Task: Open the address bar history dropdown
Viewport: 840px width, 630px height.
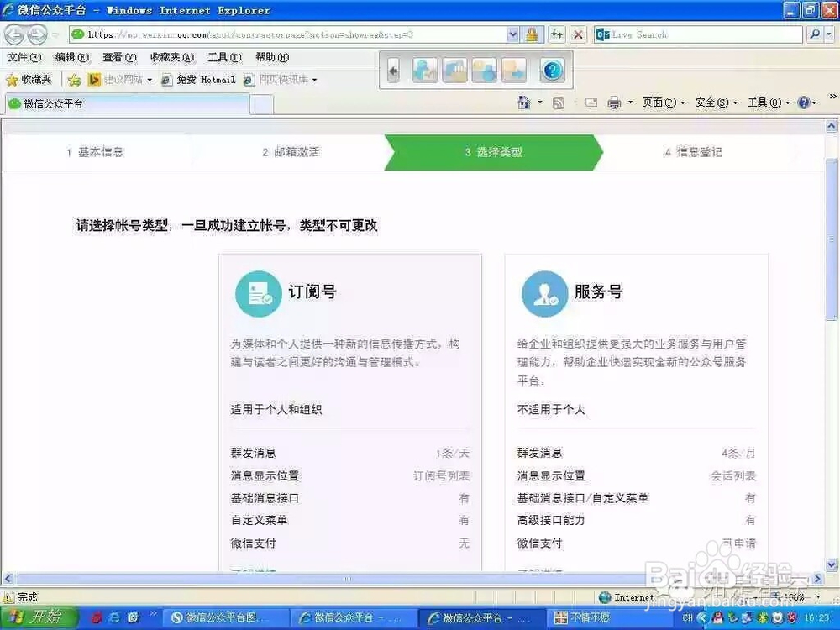Action: pos(512,34)
